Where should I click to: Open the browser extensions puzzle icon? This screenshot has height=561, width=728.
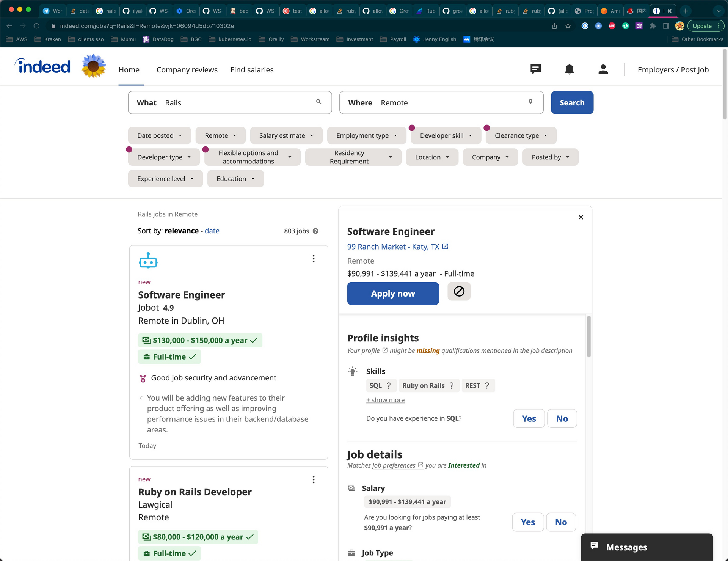point(653,26)
